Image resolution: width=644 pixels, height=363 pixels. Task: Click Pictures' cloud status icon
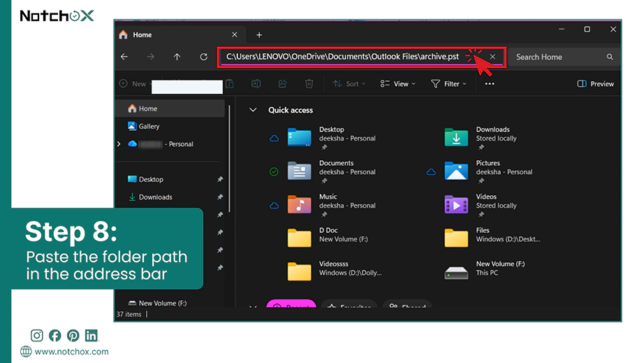point(431,172)
